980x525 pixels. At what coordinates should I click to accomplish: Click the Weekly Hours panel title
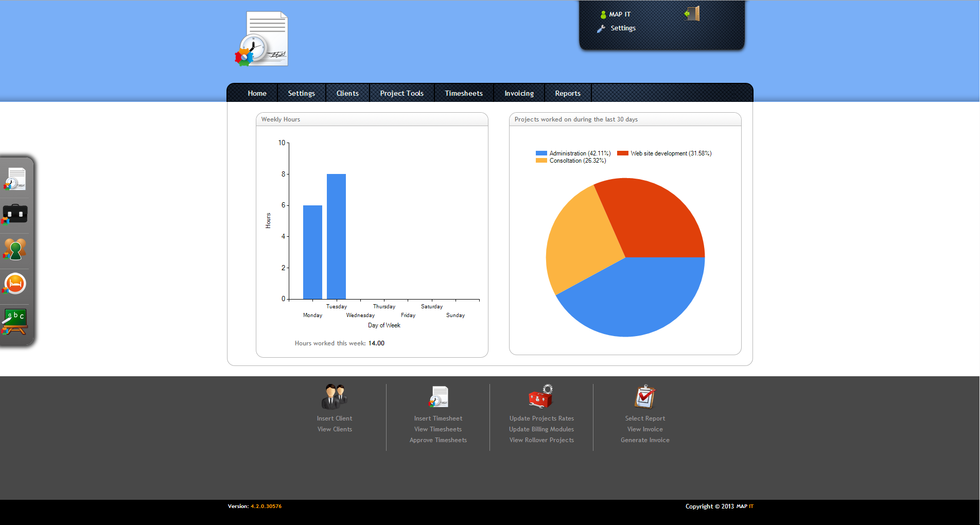(281, 119)
